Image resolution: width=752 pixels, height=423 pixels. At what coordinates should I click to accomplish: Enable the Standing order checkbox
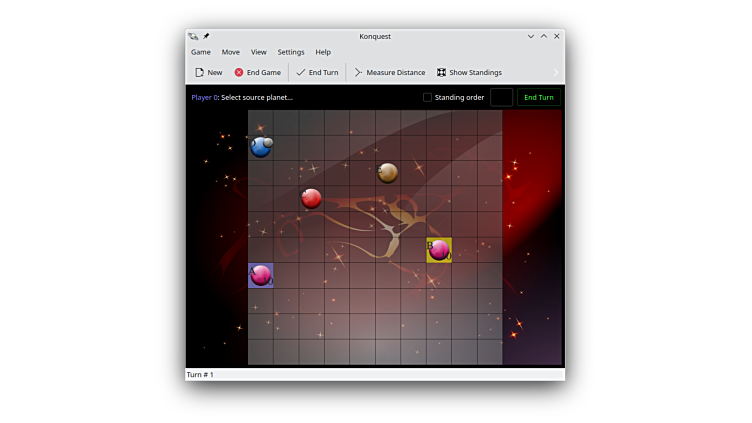coord(427,98)
